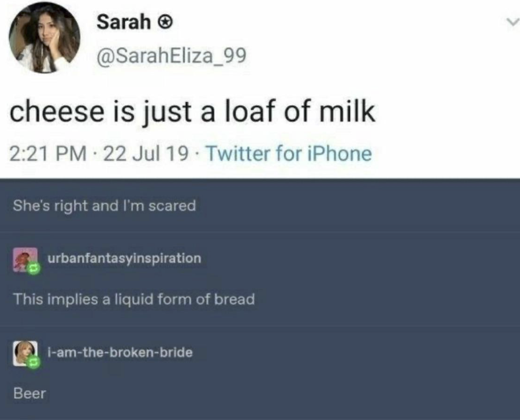The height and width of the screenshot is (420, 520).
Task: Click reblog badge on urbanfantasyinspiration's avatar
Action: 33,269
